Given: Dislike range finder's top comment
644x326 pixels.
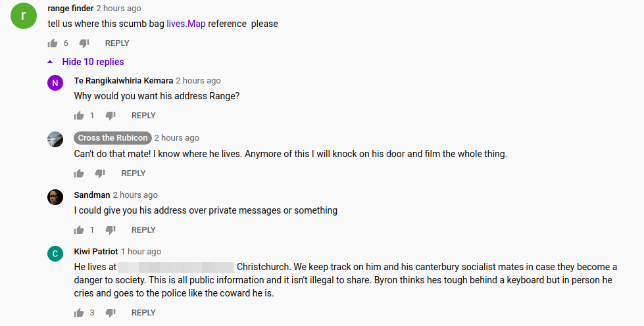Looking at the screenshot, I should coord(84,43).
